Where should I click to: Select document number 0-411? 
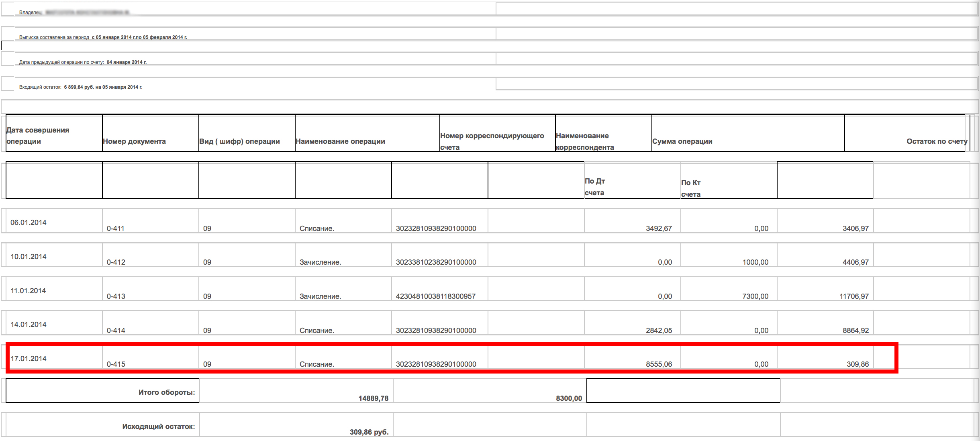(x=116, y=229)
